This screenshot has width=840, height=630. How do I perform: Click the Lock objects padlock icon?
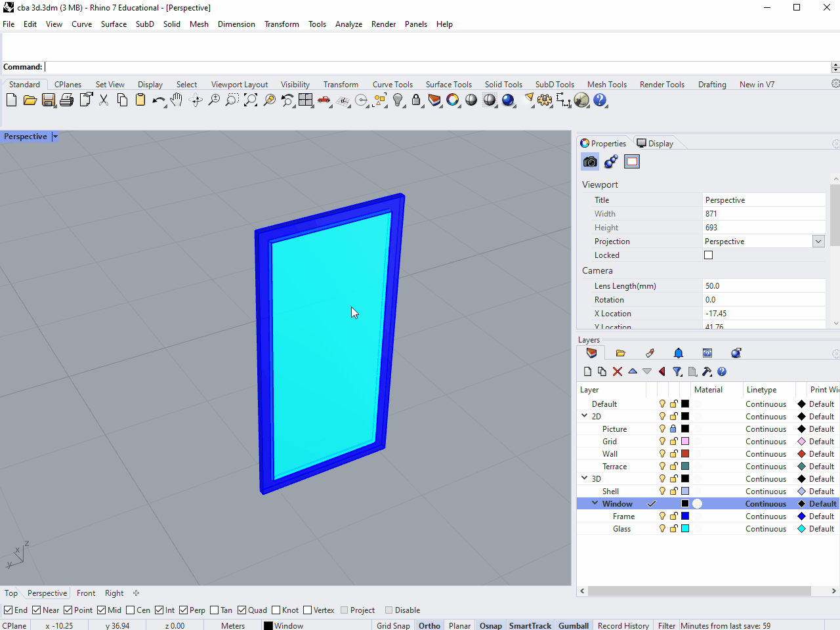pos(416,100)
